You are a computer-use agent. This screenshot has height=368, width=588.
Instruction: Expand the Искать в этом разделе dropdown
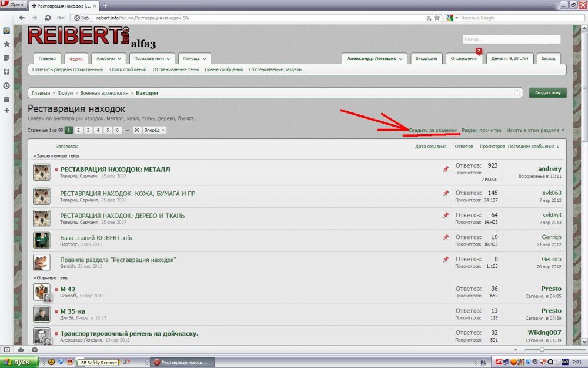(x=535, y=130)
